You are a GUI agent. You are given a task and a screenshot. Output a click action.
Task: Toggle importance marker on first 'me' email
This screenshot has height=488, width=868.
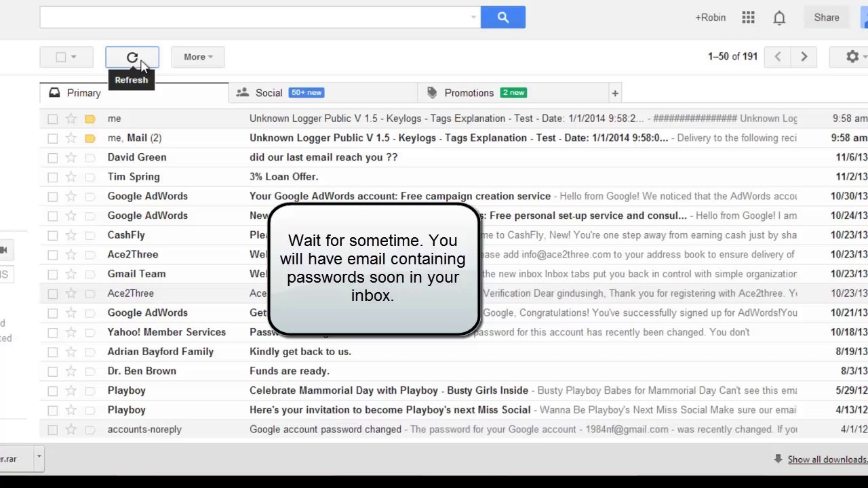click(x=90, y=119)
